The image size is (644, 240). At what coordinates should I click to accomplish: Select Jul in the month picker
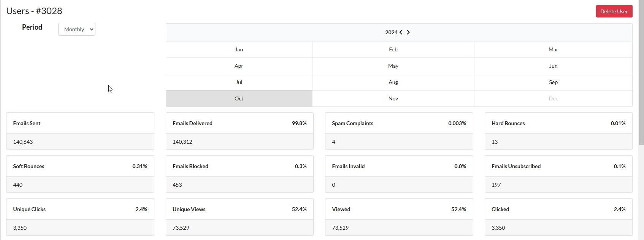[239, 82]
